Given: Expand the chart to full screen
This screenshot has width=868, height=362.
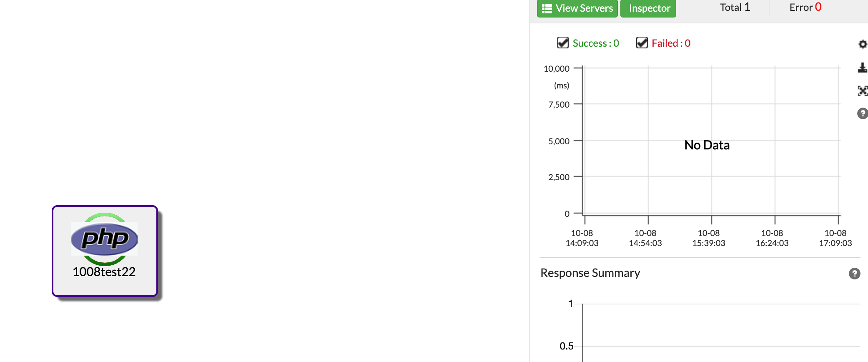Looking at the screenshot, I should coord(862,90).
